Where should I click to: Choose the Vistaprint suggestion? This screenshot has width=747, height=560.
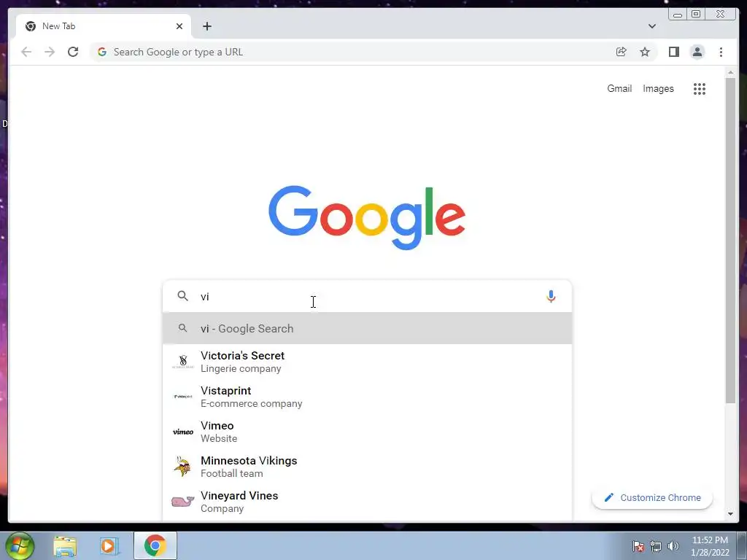coord(367,397)
